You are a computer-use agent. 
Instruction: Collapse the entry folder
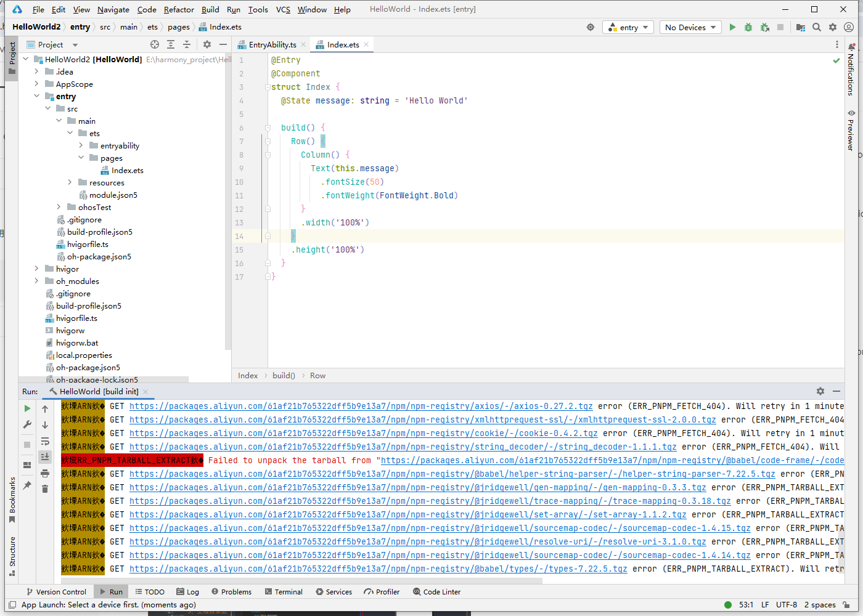click(37, 96)
